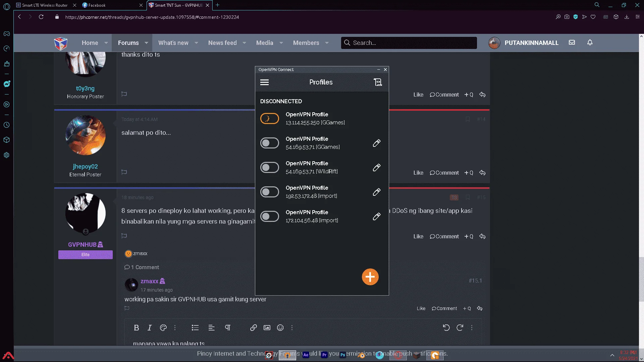Image resolution: width=644 pixels, height=362 pixels.
Task: Open text alignment options in editor
Action: tap(211, 328)
